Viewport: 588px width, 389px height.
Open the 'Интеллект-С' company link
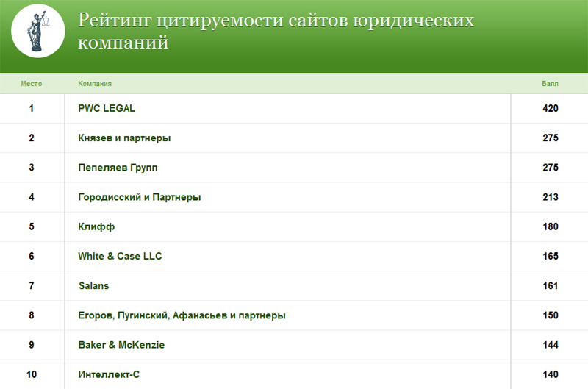pos(109,375)
